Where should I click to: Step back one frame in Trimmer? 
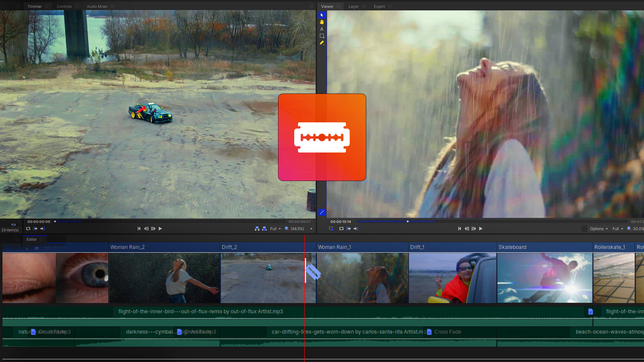[146, 229]
